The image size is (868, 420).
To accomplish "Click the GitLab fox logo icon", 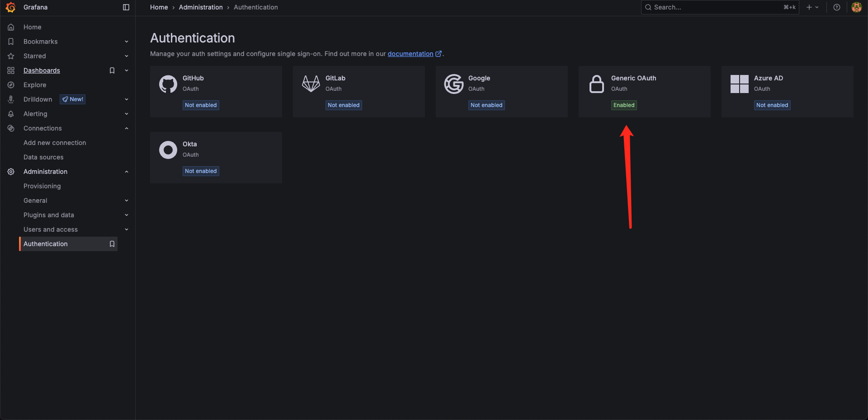I will (x=311, y=84).
